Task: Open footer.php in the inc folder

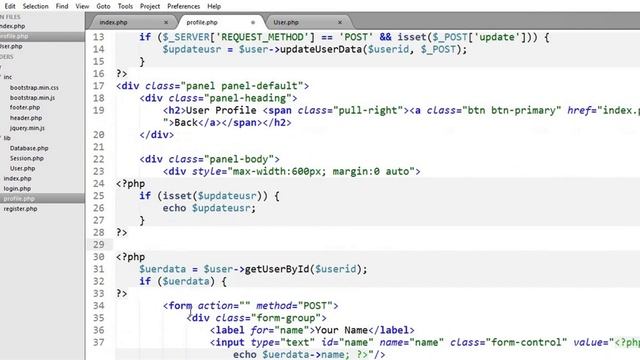Action: point(25,107)
